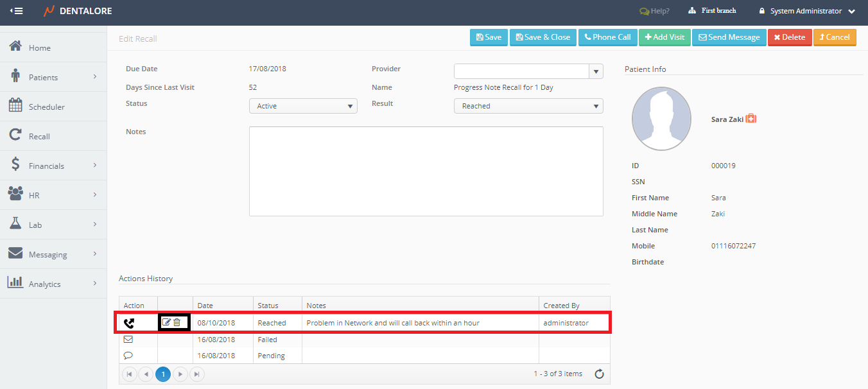
Task: Click the edit pencil icon in Actions History
Action: 166,322
